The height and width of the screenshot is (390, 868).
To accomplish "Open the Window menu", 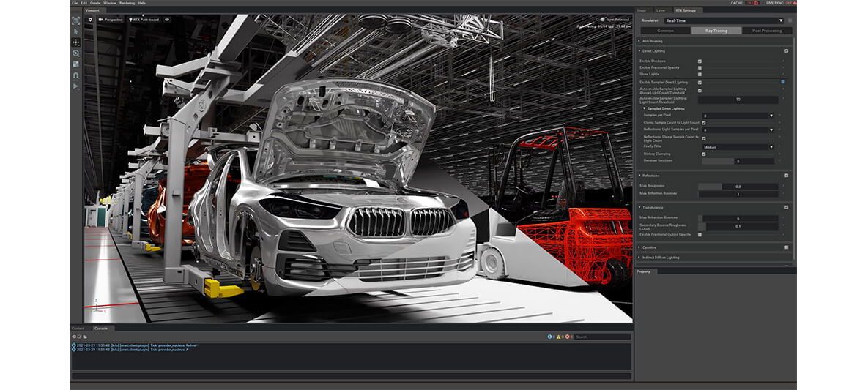I will click(x=110, y=3).
